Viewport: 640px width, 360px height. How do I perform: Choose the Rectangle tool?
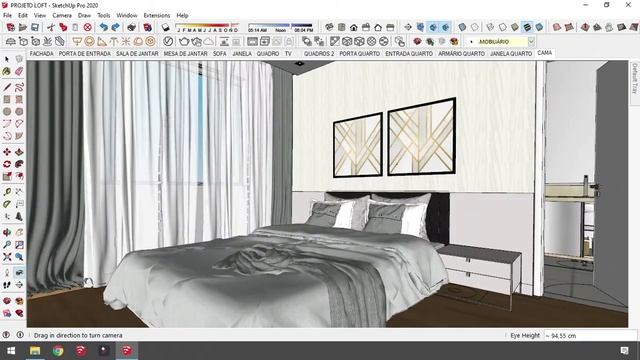[x=7, y=99]
